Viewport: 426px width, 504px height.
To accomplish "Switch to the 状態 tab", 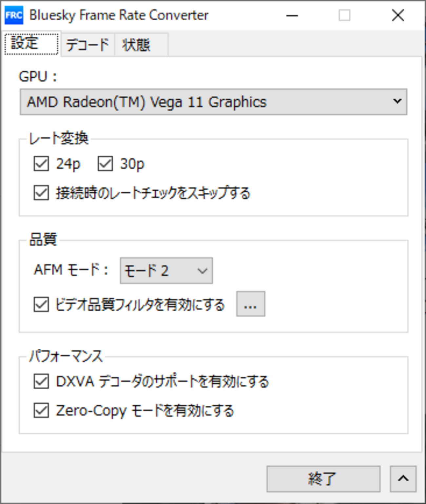I will 136,45.
